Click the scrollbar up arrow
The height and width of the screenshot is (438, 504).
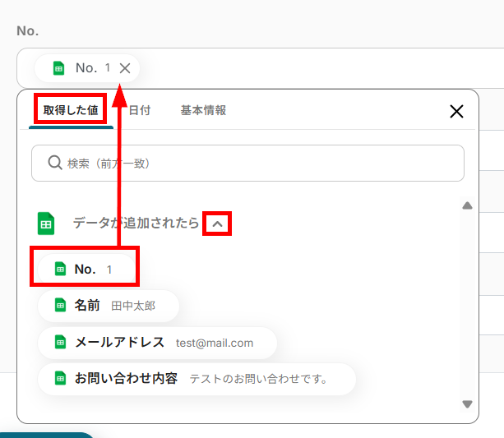467,205
